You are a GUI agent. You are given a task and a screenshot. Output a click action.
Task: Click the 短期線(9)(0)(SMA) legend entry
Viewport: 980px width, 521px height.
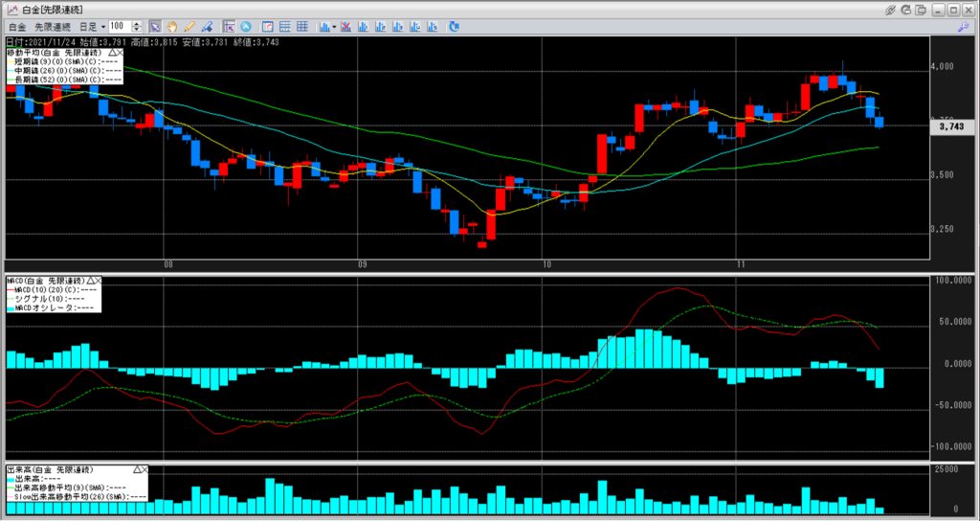tap(68, 61)
